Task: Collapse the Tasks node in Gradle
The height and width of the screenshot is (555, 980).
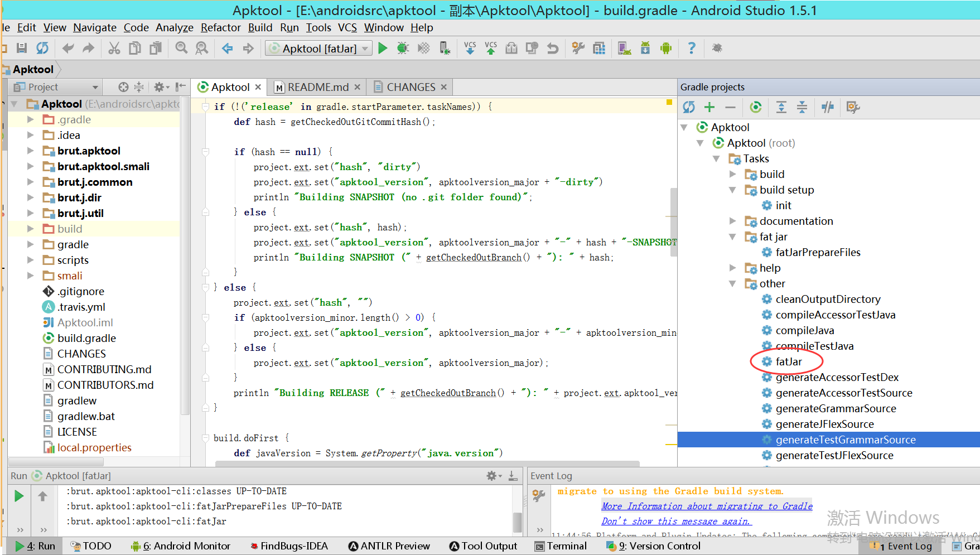Action: coord(717,158)
